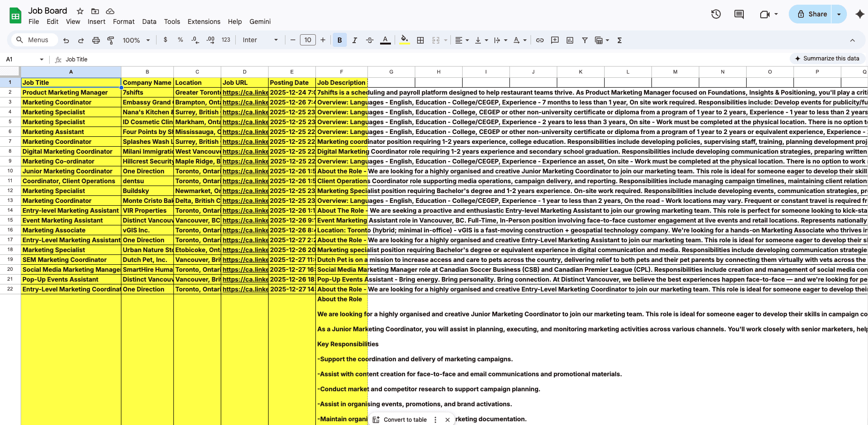Expand the Name box dropdown
Viewport: 868px width, 425px height.
pos(42,60)
